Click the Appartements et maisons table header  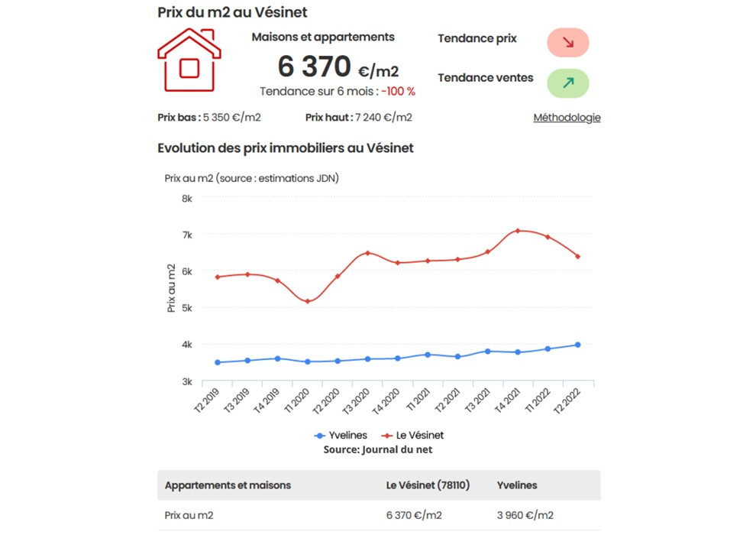tap(228, 485)
